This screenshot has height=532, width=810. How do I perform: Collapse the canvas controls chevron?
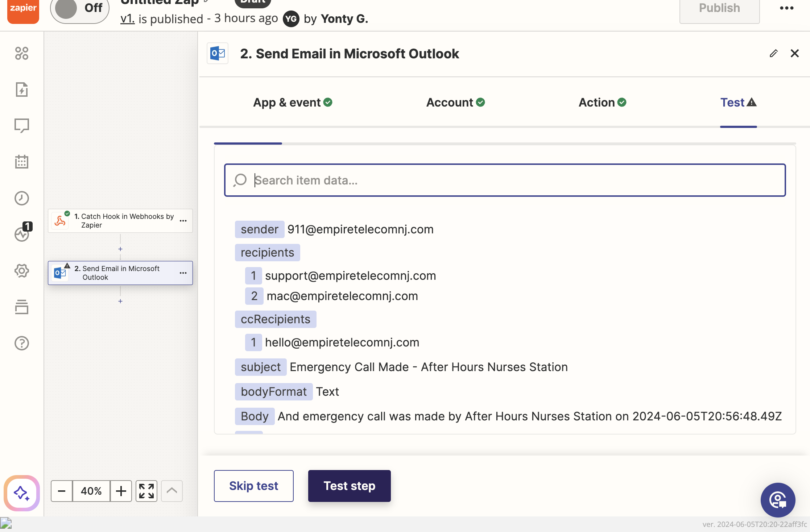[x=172, y=491]
